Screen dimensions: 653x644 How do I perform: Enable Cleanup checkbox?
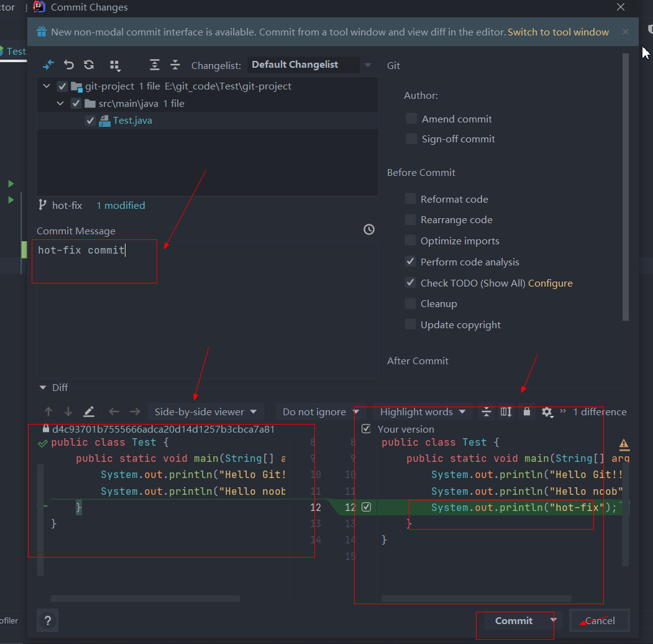pyautogui.click(x=410, y=303)
